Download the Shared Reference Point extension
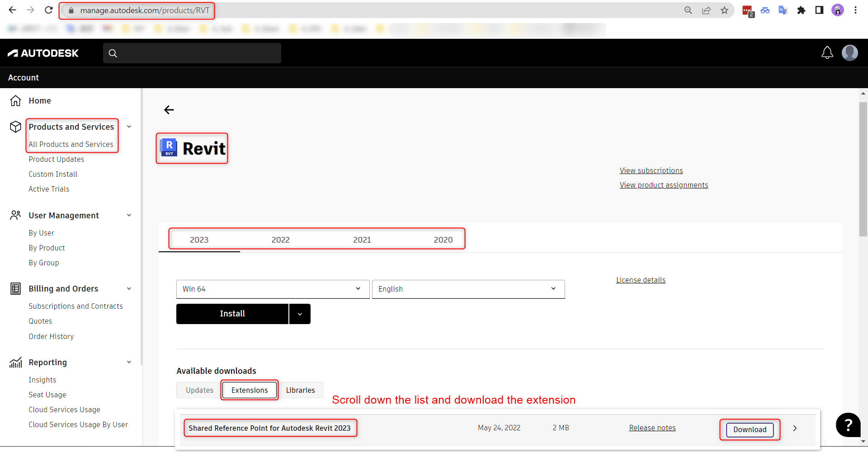 click(750, 429)
